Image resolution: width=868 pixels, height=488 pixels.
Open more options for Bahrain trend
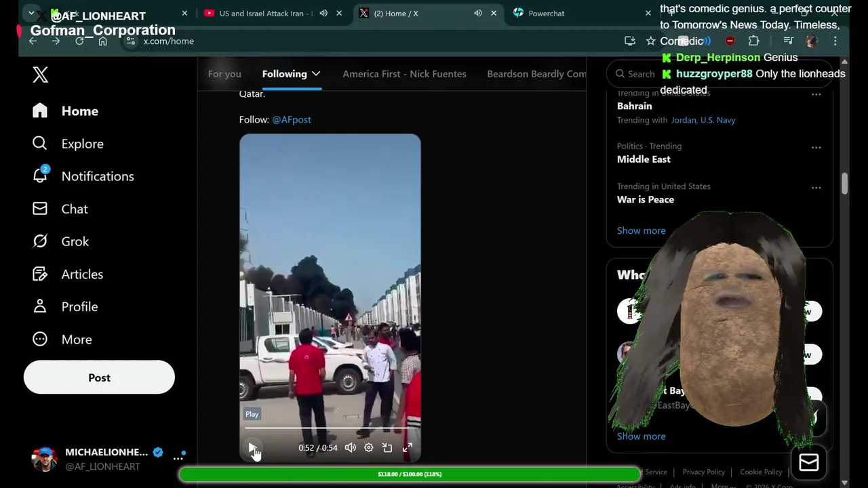(816, 94)
